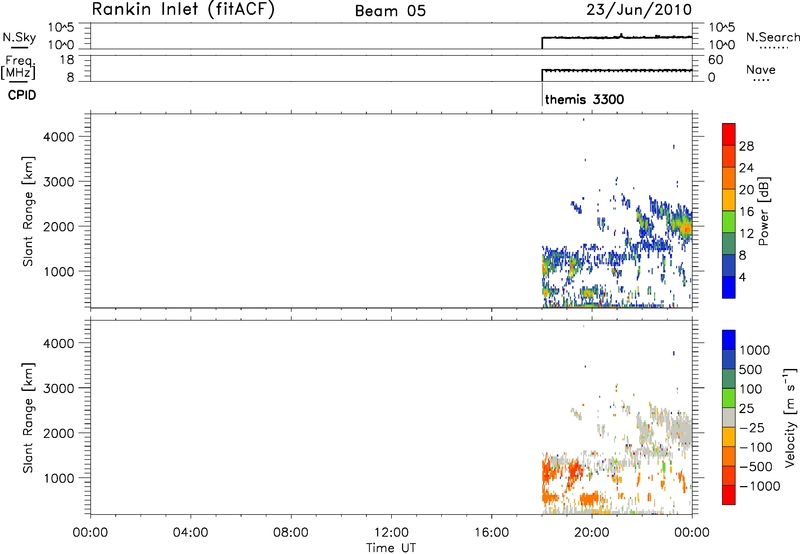This screenshot has width=800, height=554.
Task: Click the 'Slant Range [km]' label of velocity panel
Action: tap(28, 418)
